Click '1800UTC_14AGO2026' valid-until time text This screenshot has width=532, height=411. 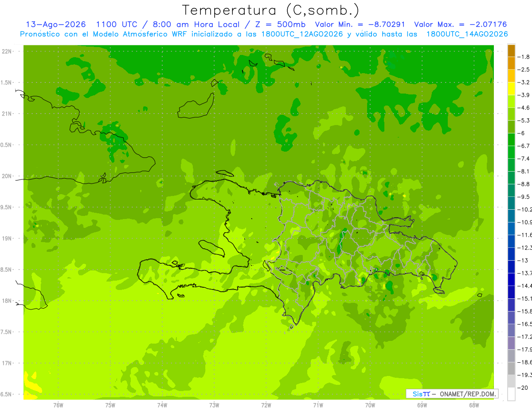point(467,34)
